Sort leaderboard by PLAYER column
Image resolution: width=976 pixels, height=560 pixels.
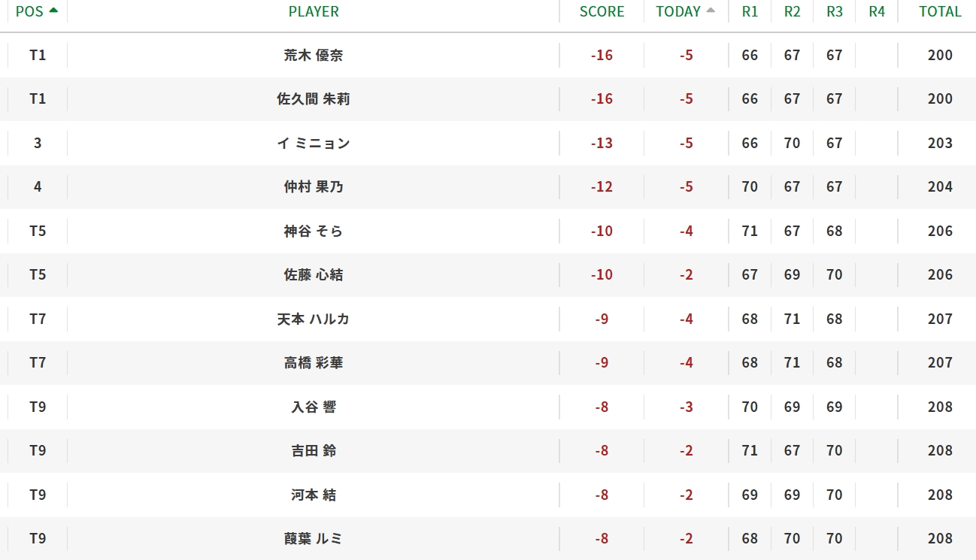(x=314, y=11)
